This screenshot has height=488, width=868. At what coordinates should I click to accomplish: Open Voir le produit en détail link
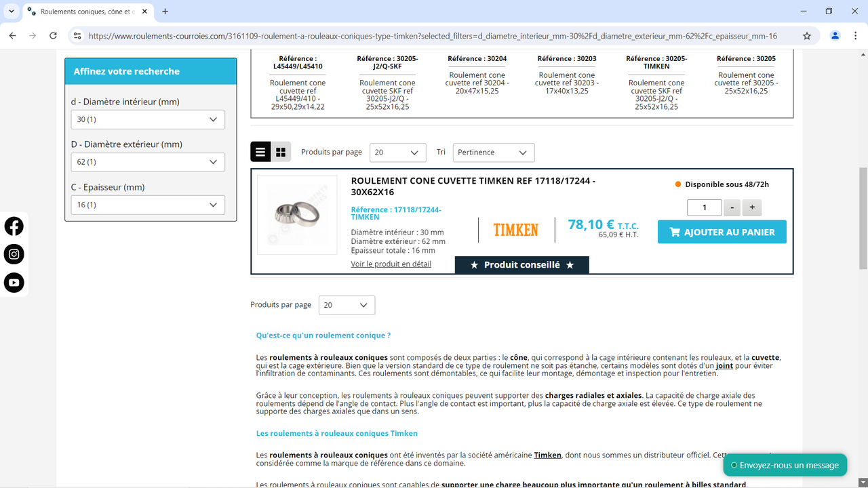point(391,264)
